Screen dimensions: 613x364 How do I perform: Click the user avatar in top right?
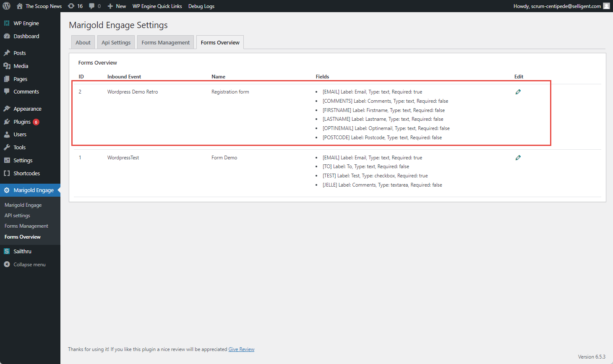[606, 6]
